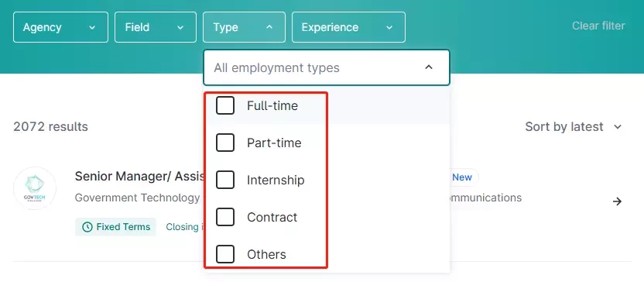The width and height of the screenshot is (644, 282).
Task: Open the Field filter dropdown
Action: pos(156,27)
